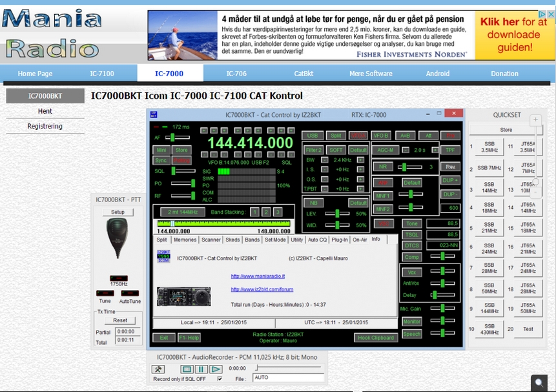Click AudioRecorder stop button

pos(187,369)
